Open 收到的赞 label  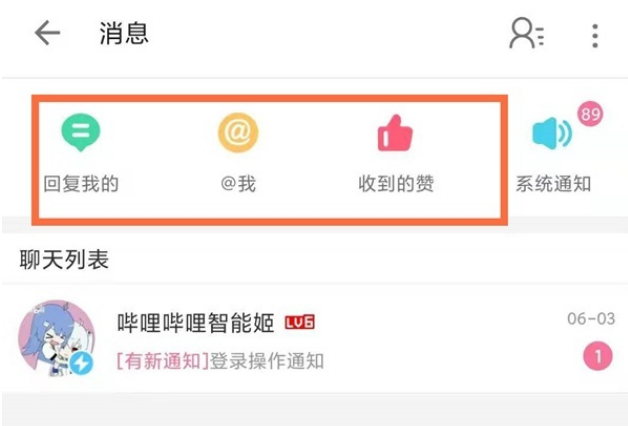396,184
